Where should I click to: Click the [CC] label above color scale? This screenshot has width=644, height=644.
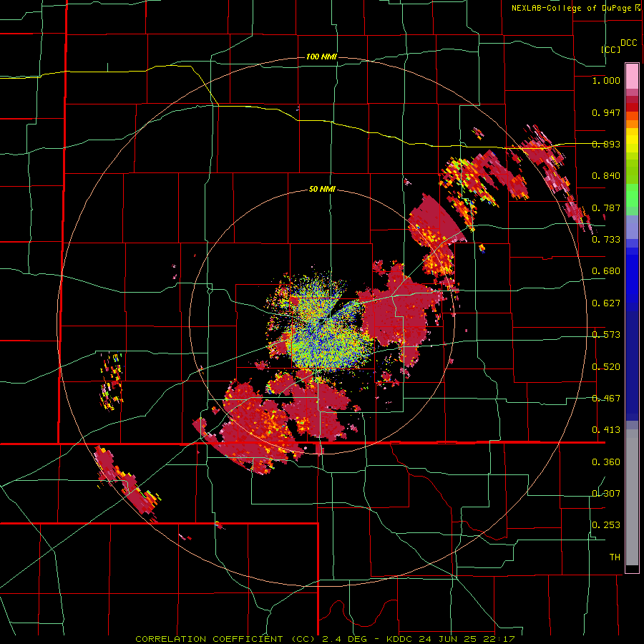610,49
